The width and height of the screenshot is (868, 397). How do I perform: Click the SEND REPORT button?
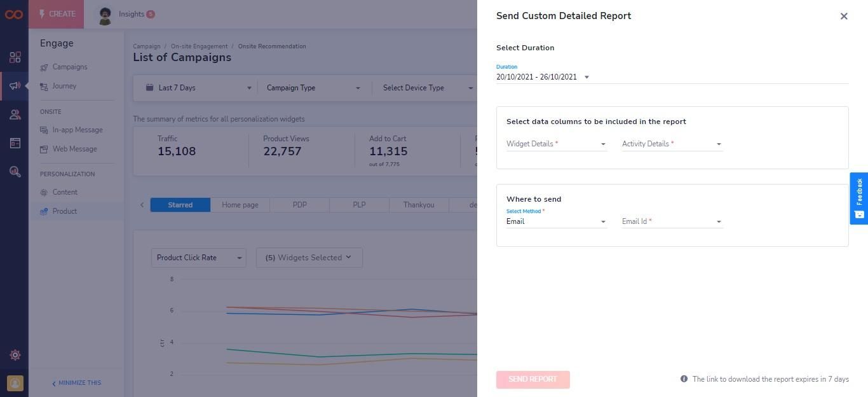pyautogui.click(x=533, y=379)
